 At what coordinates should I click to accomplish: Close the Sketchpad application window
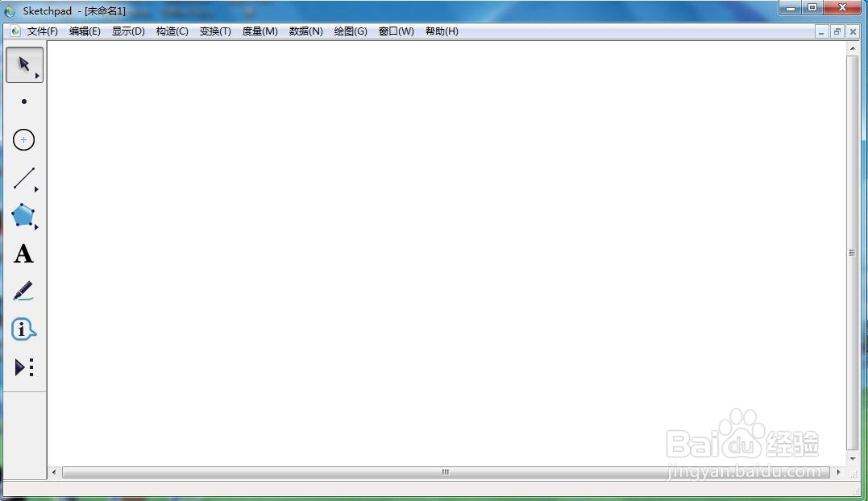[842, 8]
